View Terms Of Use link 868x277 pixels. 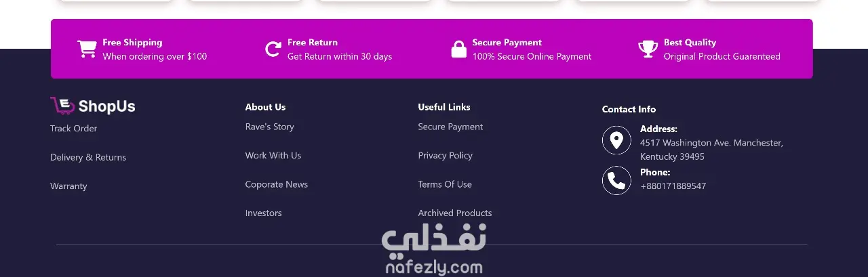(x=445, y=184)
